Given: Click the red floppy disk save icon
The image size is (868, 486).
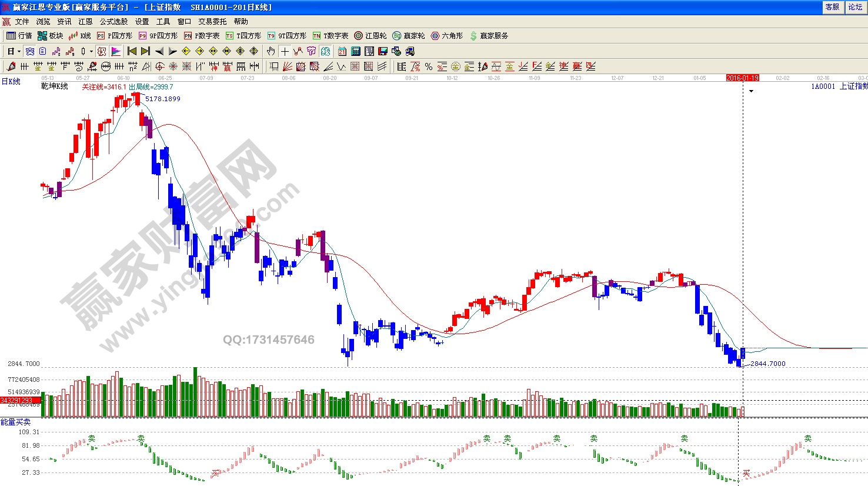Looking at the screenshot, I should 383,51.
